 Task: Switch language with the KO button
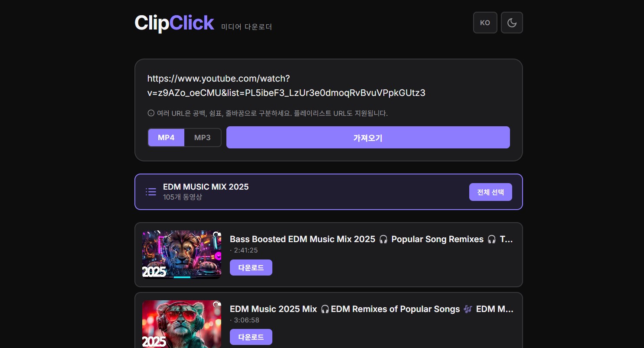(485, 23)
